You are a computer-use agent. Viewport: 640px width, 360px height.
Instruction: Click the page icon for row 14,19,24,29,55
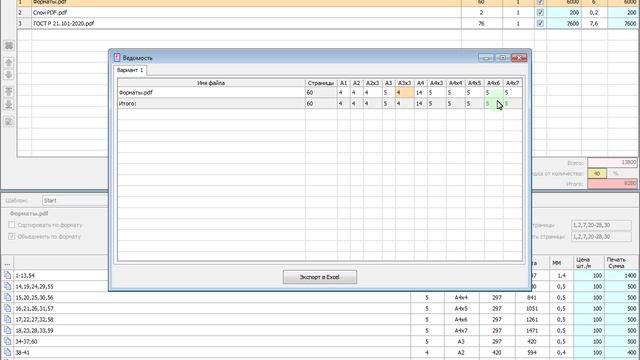click(7, 287)
